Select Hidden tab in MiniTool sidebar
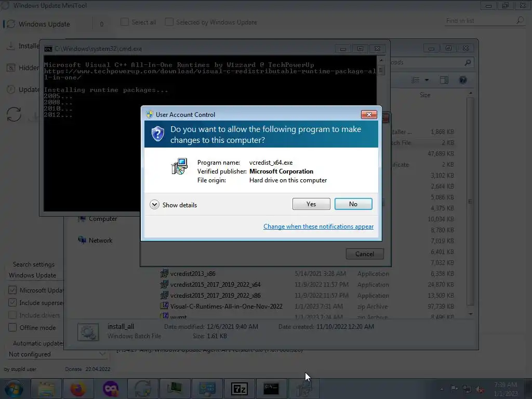 click(x=22, y=68)
